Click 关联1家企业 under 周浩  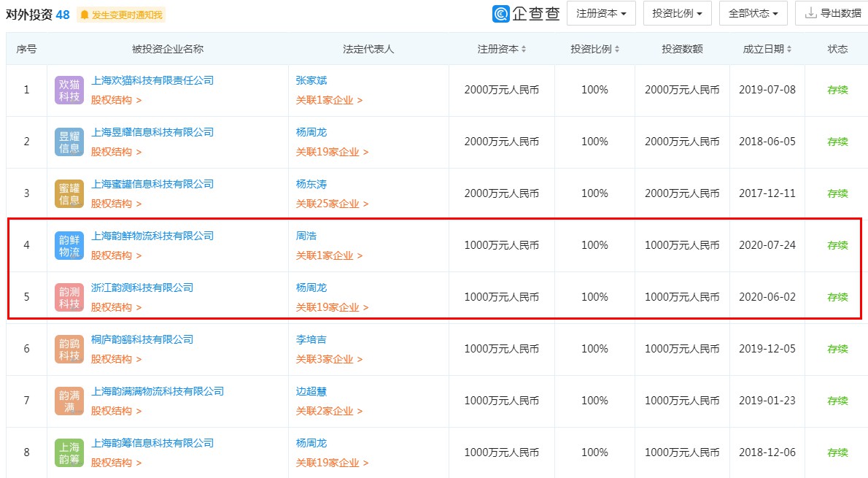coord(330,255)
